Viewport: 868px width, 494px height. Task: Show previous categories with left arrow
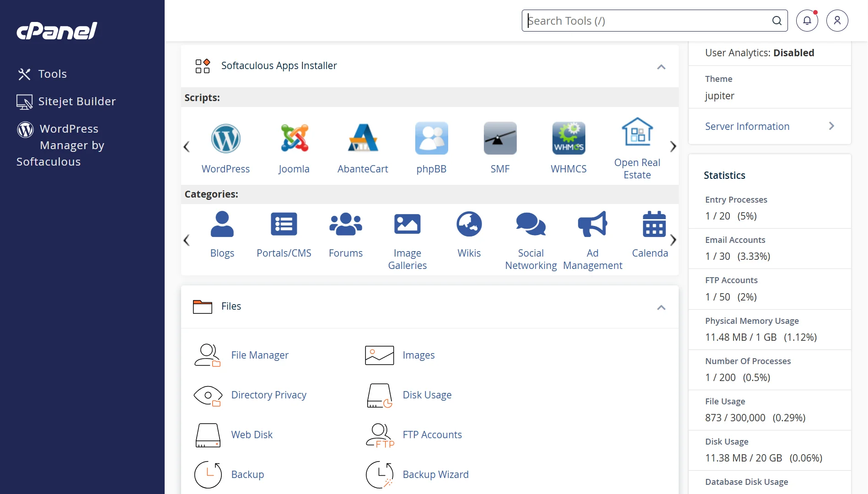[187, 240]
